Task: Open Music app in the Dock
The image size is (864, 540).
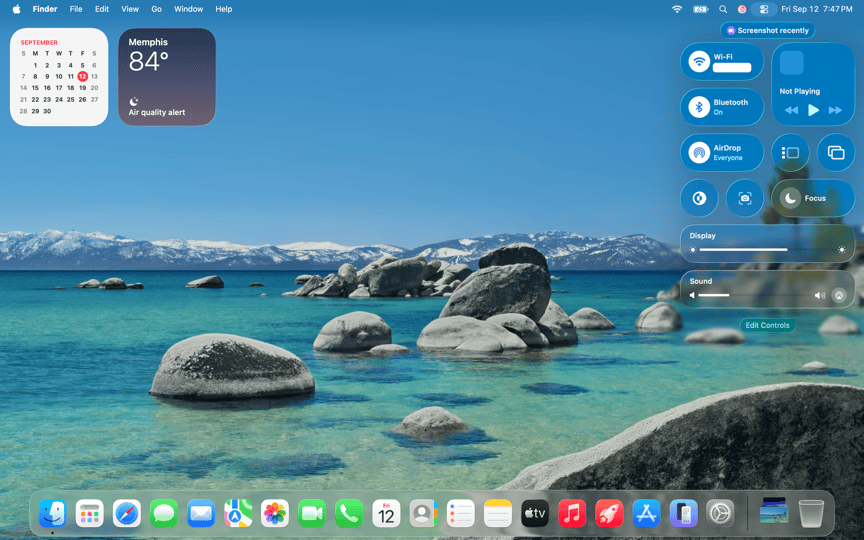Action: pyautogui.click(x=572, y=514)
